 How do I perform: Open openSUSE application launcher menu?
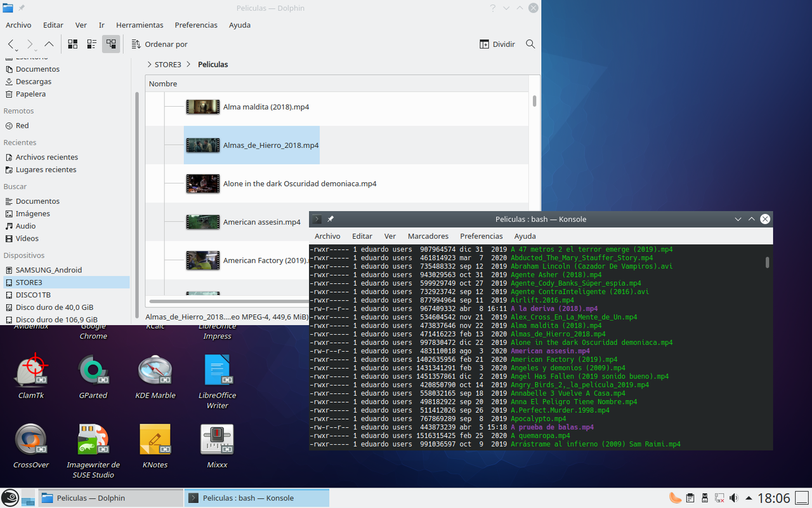coord(10,498)
